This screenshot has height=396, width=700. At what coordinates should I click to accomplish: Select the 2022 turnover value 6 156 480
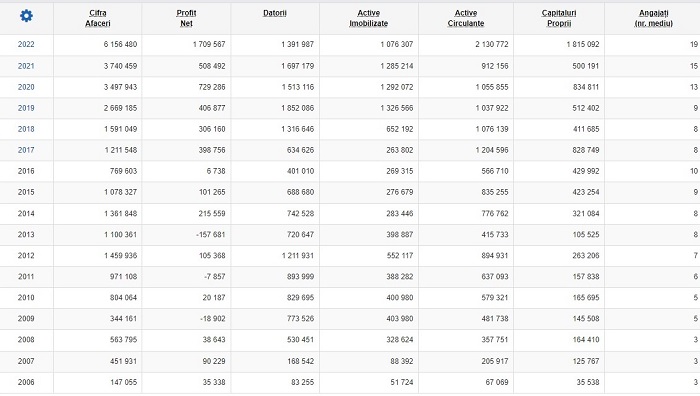[121, 44]
